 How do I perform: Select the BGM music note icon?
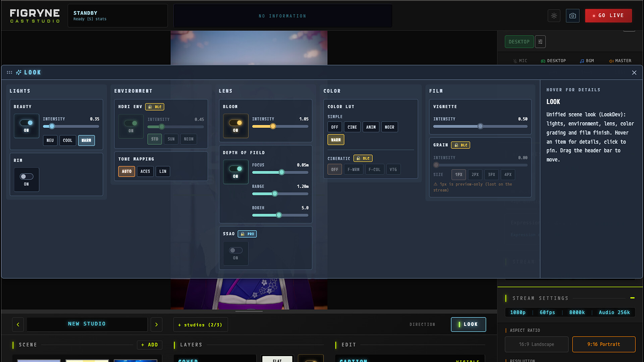click(x=582, y=61)
